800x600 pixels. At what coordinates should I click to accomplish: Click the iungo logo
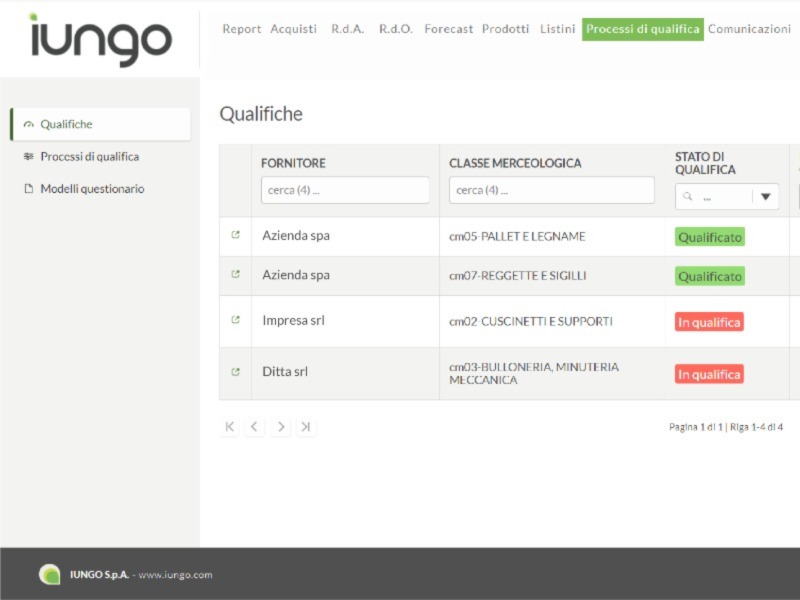point(100,39)
